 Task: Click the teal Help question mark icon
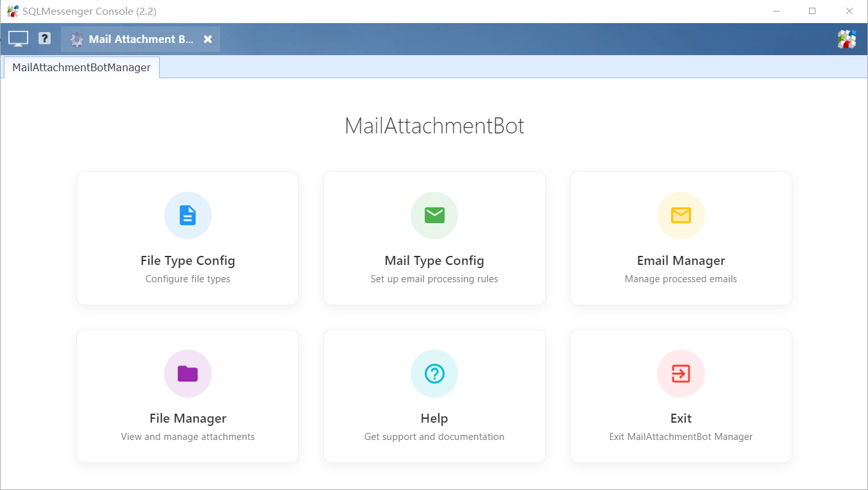click(434, 373)
